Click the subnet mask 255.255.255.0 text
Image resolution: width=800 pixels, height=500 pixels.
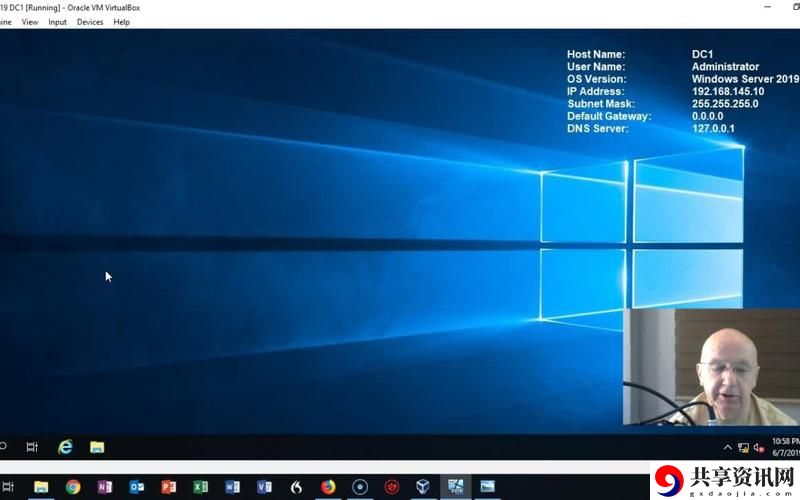tap(725, 104)
